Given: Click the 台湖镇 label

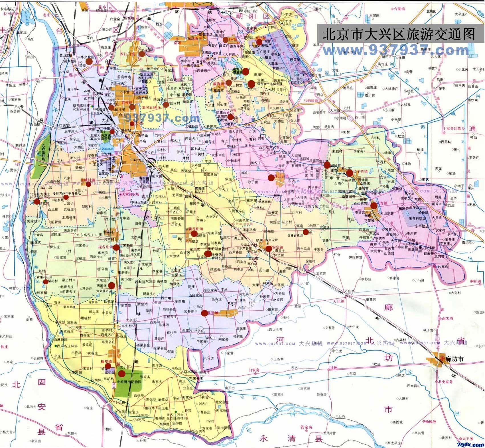Looking at the screenshot, I should 400,10.
